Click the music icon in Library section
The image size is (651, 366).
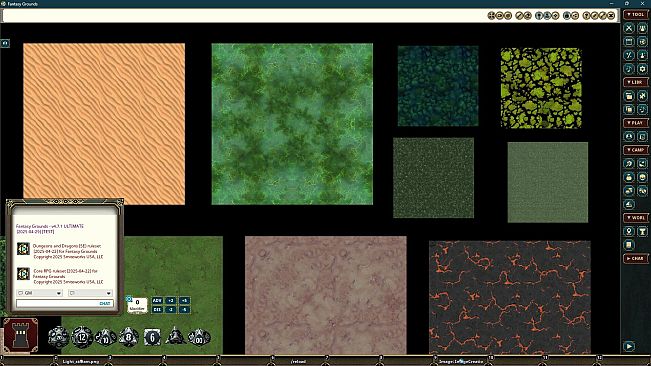[643, 109]
